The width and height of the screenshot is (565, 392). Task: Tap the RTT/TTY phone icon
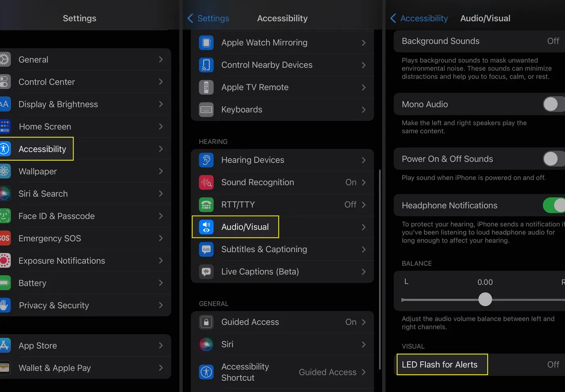point(206,204)
